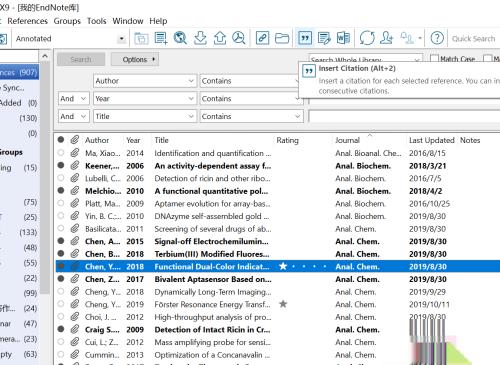Viewport: 500px width, 365px height.
Task: Enable the Match Case checkbox
Action: (434, 59)
